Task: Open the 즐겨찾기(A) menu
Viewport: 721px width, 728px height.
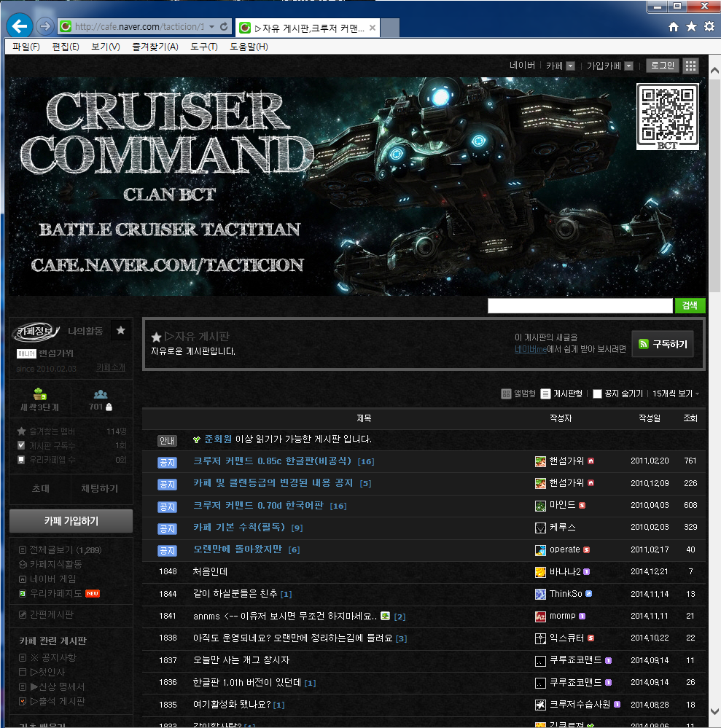Action: [x=155, y=47]
